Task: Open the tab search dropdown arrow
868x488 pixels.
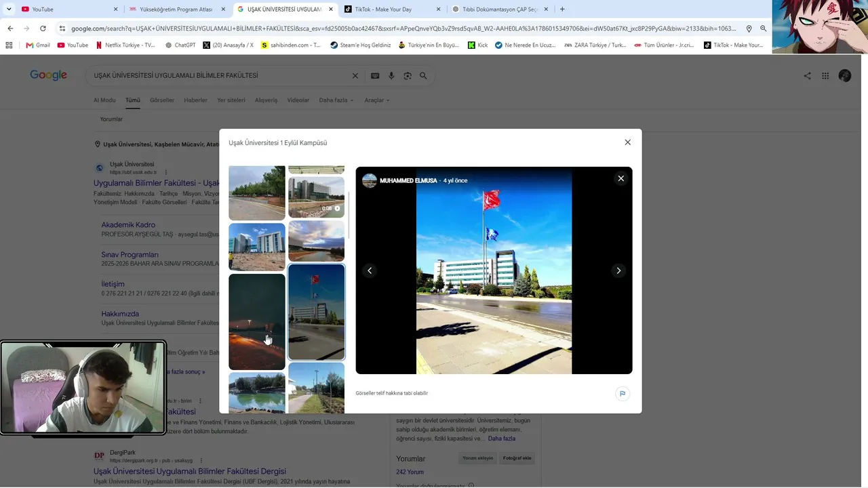Action: point(9,9)
